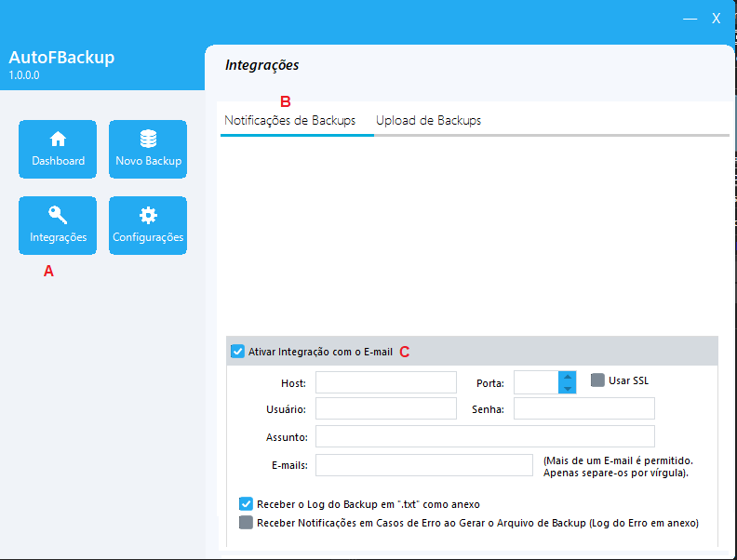The height and width of the screenshot is (560, 737).
Task: Click the Mais de um E-mail hint text
Action: [x=618, y=466]
